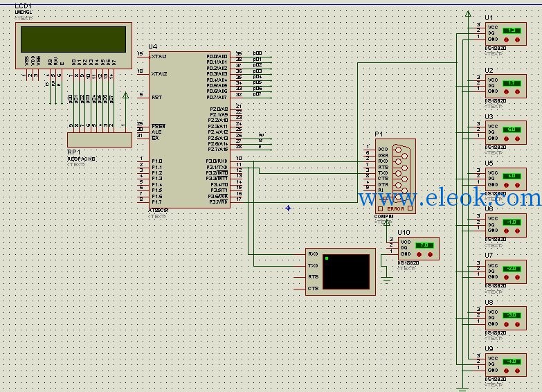542x392 pixels.
Task: Click the AT89C51 part name below U4
Action: click(159, 211)
